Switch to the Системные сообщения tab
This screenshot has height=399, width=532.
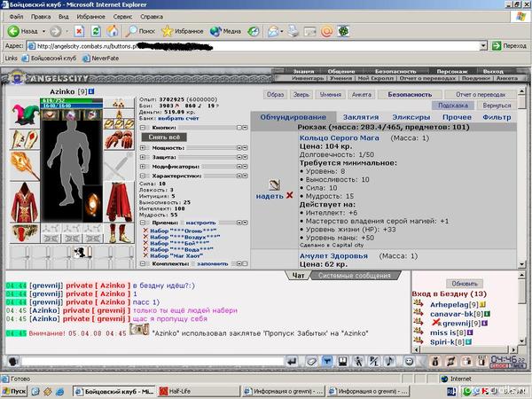point(355,276)
